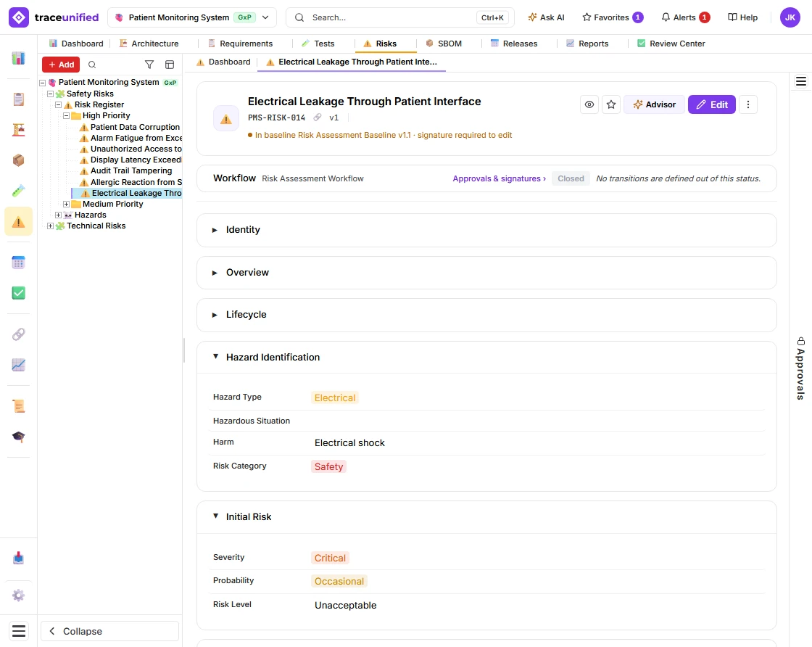Collapse the Risk Register tree node
Screen dimensions: 812x647
[59, 104]
